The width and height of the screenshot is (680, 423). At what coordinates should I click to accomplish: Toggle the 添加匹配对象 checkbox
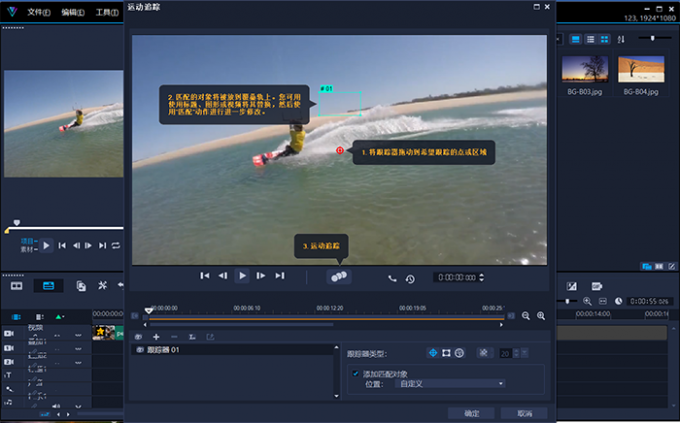pyautogui.click(x=355, y=373)
